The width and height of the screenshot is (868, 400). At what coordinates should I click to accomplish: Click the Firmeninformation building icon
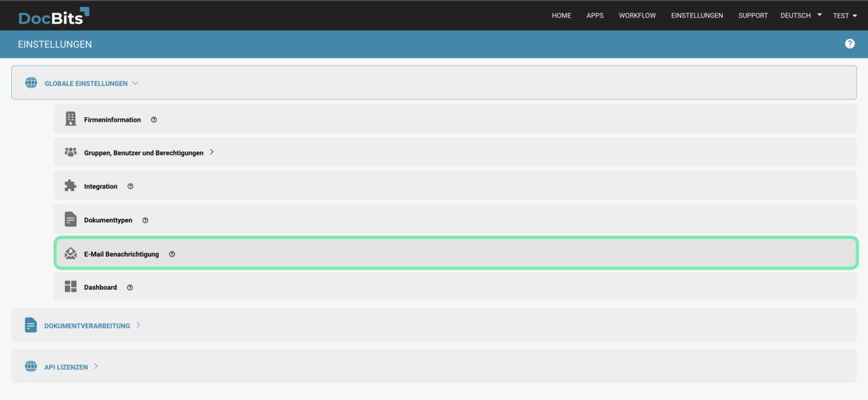coord(71,119)
